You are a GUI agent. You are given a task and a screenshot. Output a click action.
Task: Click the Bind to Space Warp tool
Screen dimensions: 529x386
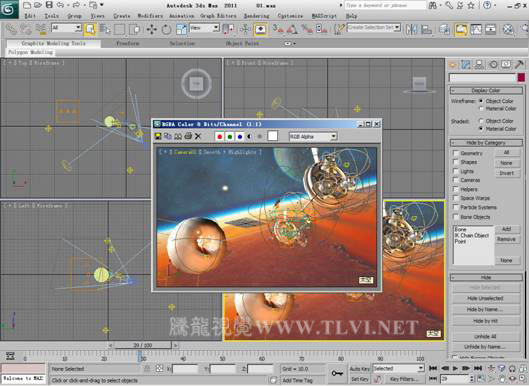tap(41, 30)
